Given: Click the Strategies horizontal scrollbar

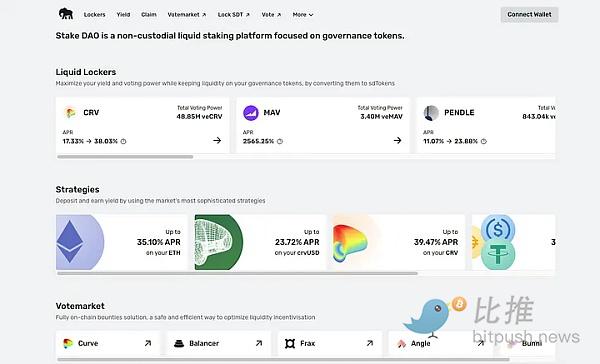Looking at the screenshot, I should pos(237,273).
